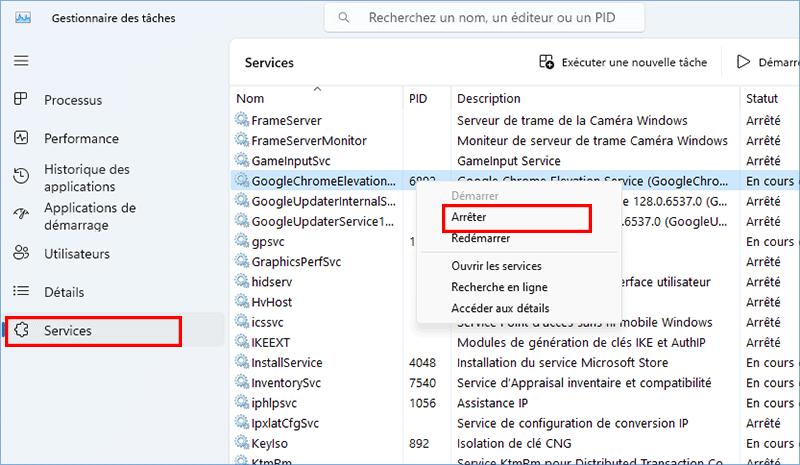Select Ouvrir les services menu entry
800x465 pixels.
[496, 266]
